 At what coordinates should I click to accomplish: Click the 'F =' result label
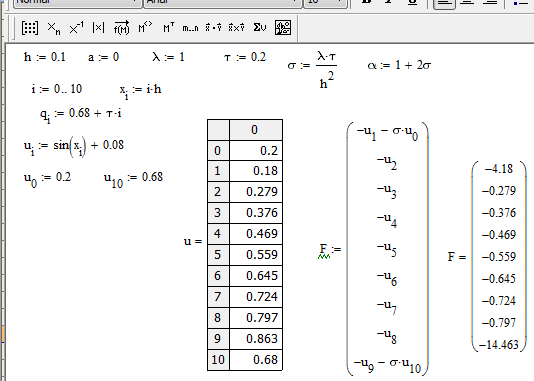pyautogui.click(x=456, y=257)
